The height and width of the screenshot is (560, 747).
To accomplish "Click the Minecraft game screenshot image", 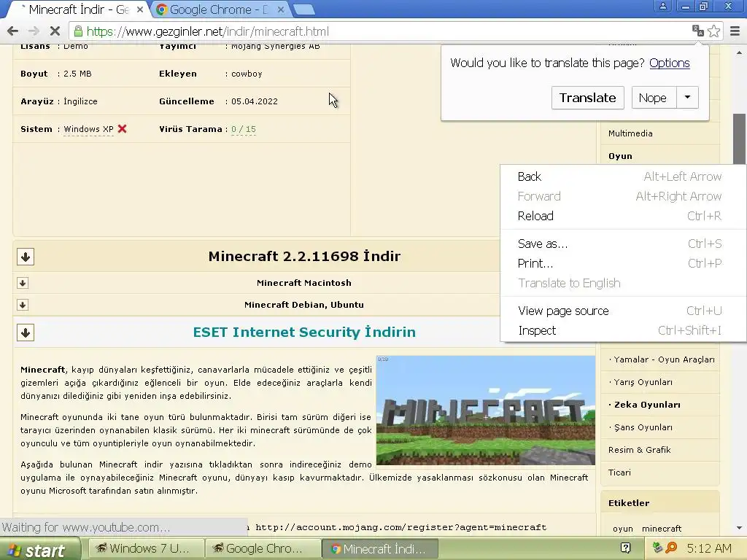I will coord(485,410).
